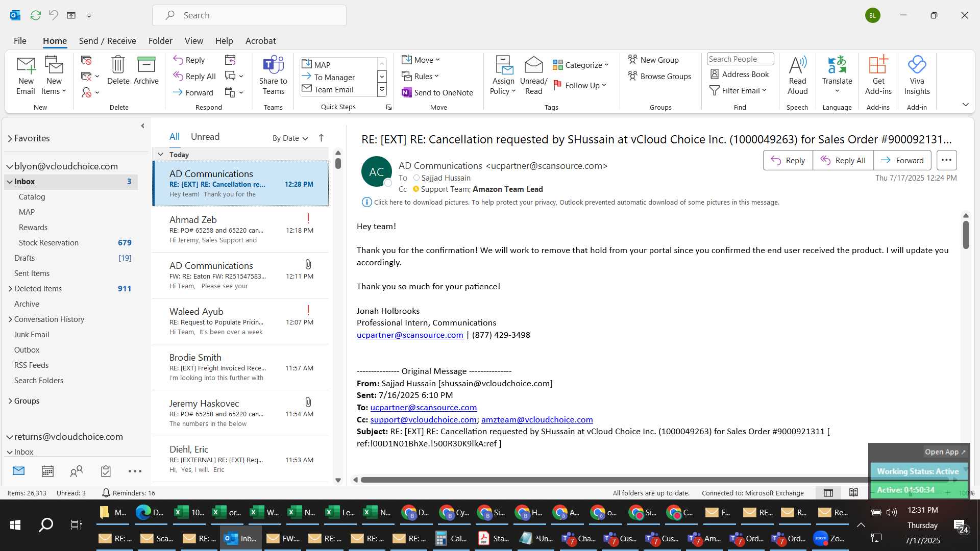
Task: Click the Undo icon in title bar
Action: point(53,15)
